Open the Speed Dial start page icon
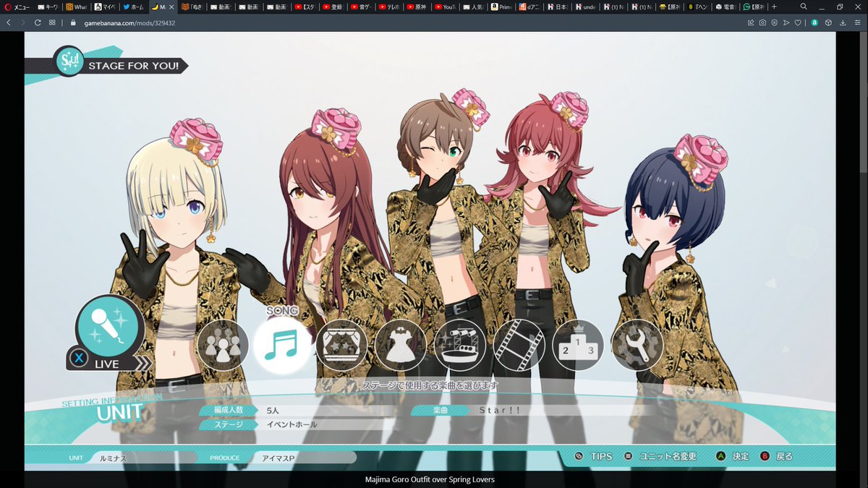The image size is (868, 488). coord(53,22)
